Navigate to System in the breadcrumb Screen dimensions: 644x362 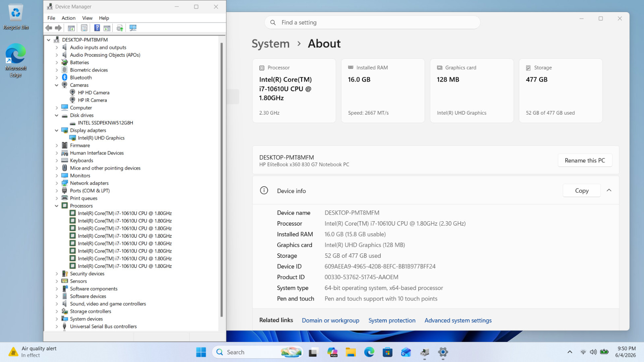pyautogui.click(x=270, y=43)
